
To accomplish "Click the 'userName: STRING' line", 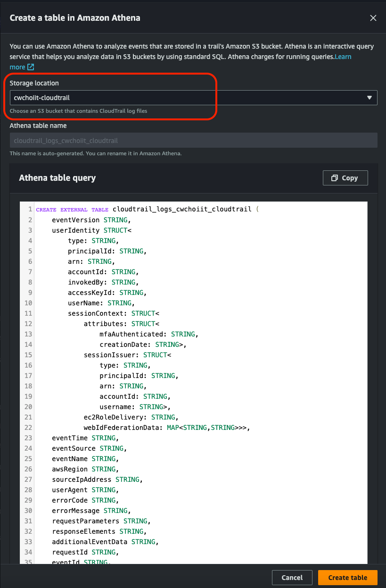I will click(101, 303).
